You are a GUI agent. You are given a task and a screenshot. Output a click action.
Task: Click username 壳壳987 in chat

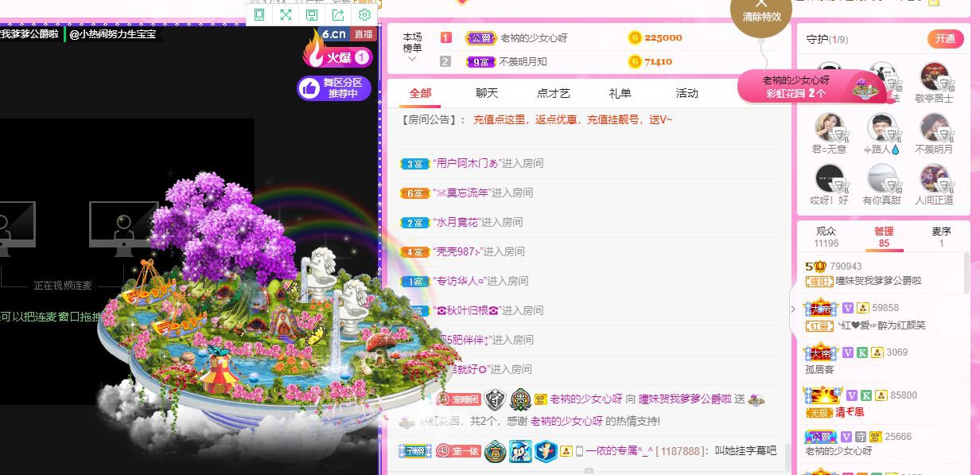click(x=457, y=251)
